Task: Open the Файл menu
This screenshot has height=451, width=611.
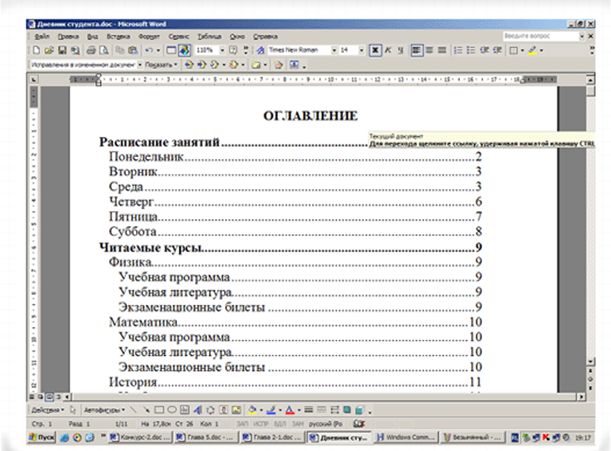Action: tap(42, 36)
